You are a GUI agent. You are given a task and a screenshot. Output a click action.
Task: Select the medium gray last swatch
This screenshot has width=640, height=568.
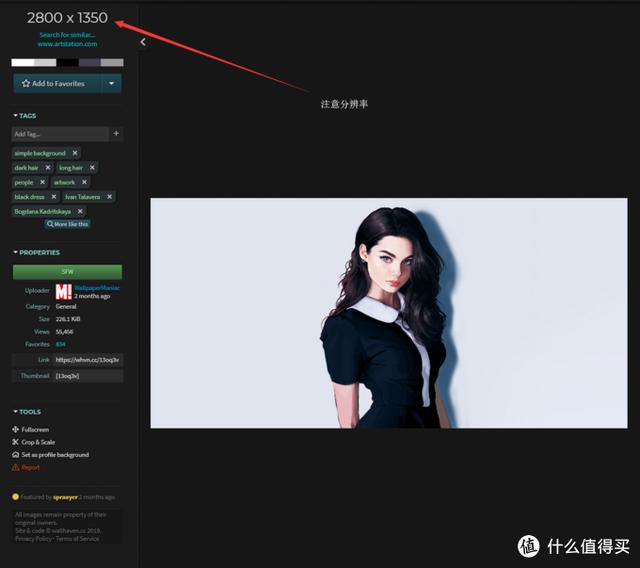click(112, 62)
